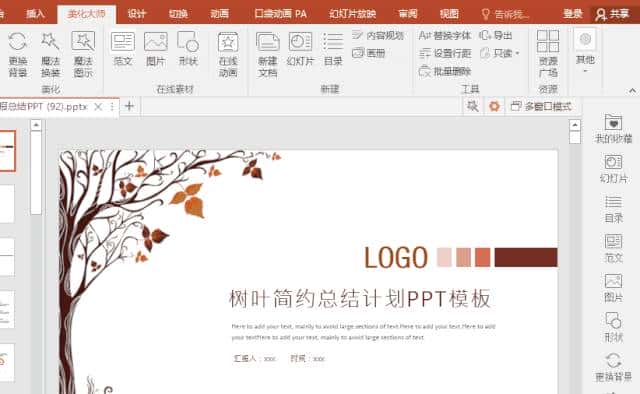Open 形状 in the ribbon's 在线素材 group
Viewport: 640px width, 394px height.
[x=188, y=49]
